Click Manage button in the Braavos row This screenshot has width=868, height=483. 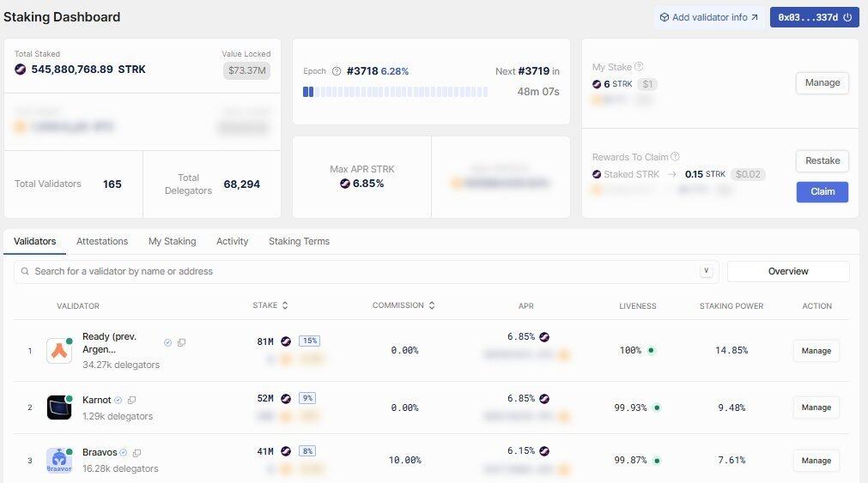pyautogui.click(x=816, y=461)
